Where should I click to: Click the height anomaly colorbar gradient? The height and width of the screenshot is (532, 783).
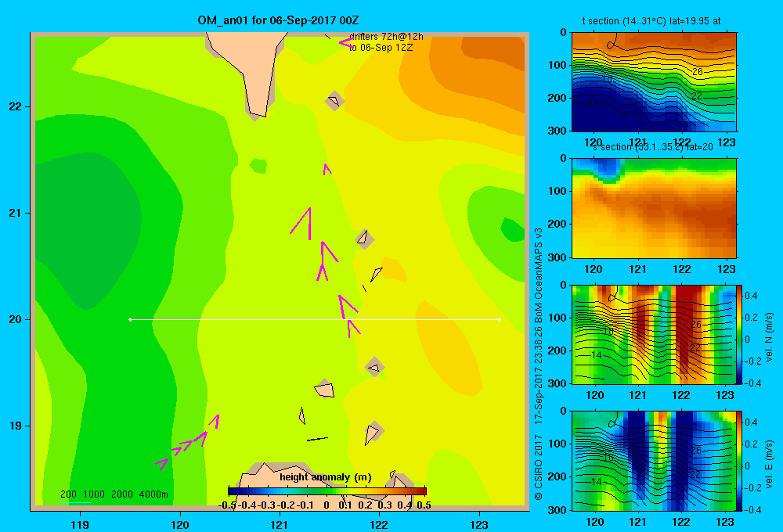tap(327, 491)
